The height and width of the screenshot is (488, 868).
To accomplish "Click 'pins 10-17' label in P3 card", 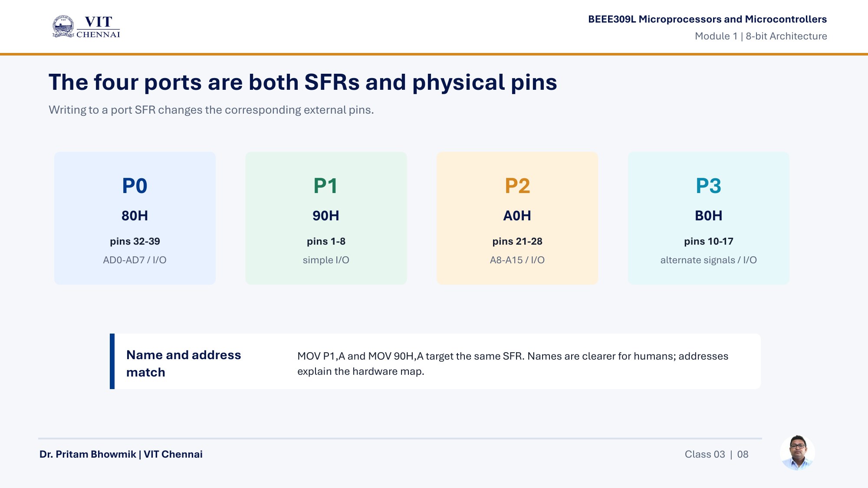I will point(709,242).
